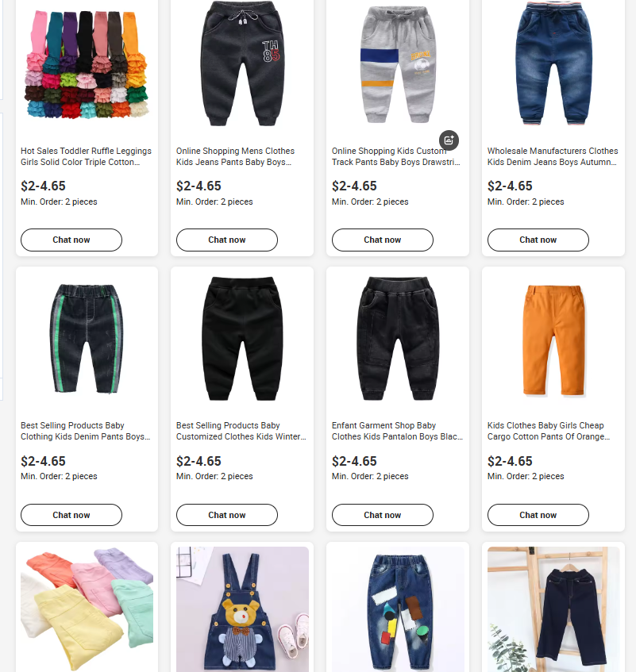View patchwork jeans product image
Viewport: 636px width, 672px height.
398,609
